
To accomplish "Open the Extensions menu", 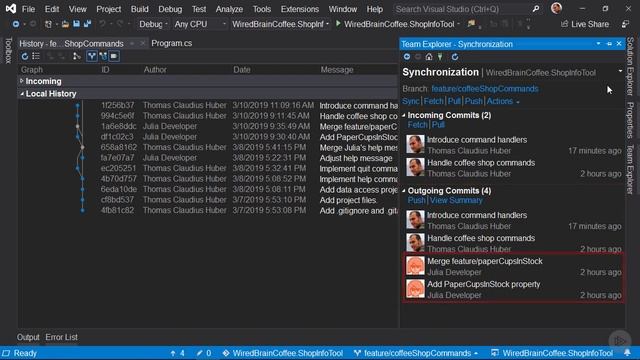I will (300, 9).
